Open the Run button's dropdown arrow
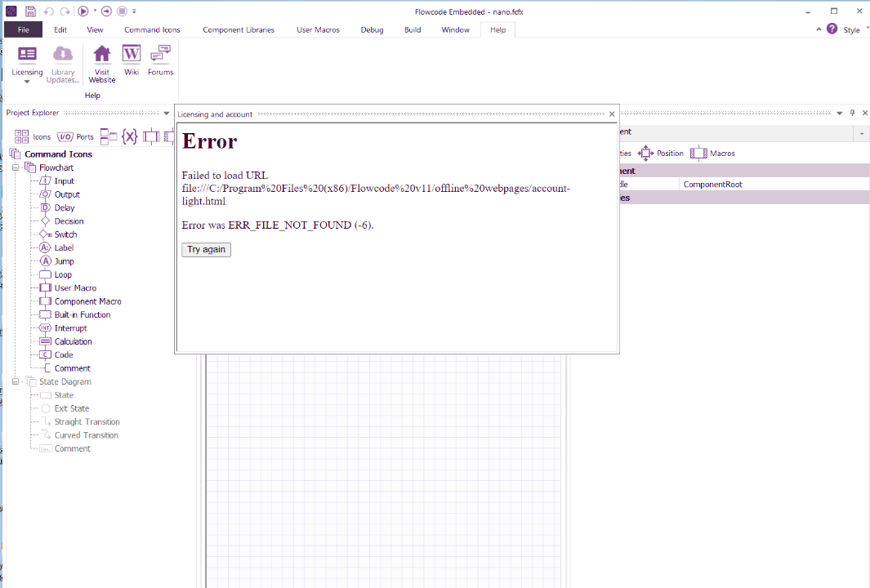Image resolution: width=870 pixels, height=588 pixels. pos(95,11)
